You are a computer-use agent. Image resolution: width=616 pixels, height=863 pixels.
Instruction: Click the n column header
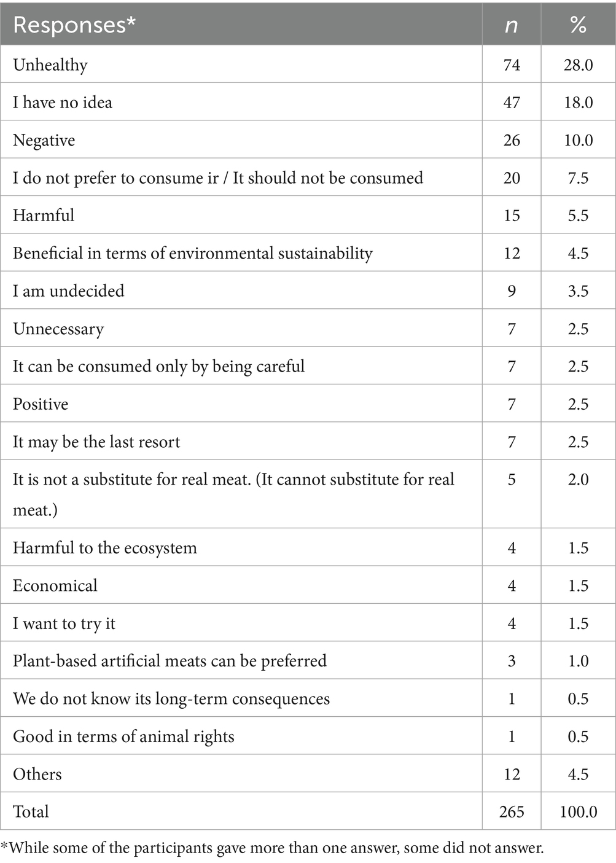pos(511,25)
